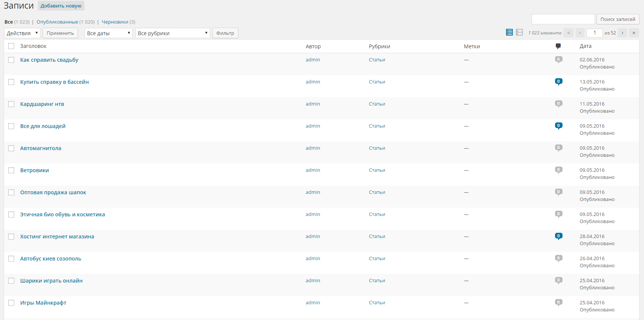Image resolution: width=644 pixels, height=320 pixels.
Task: Go to first page arrow
Action: [568, 33]
